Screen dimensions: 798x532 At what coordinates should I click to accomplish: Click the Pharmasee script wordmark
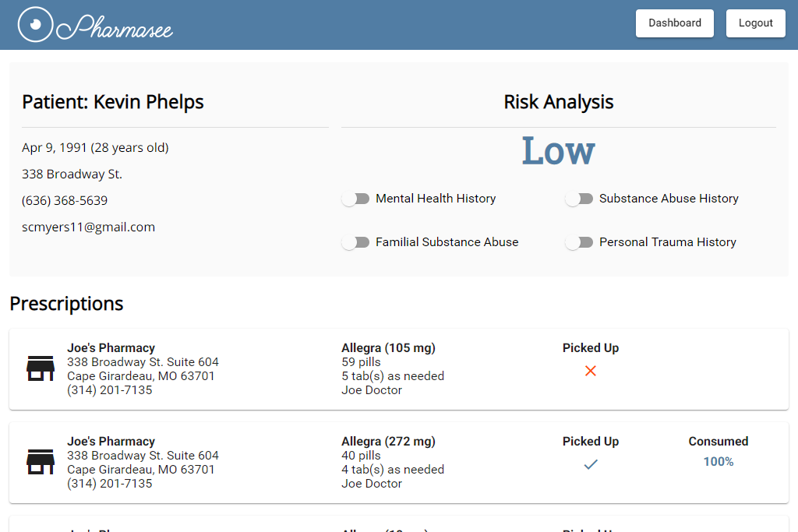tap(115, 27)
